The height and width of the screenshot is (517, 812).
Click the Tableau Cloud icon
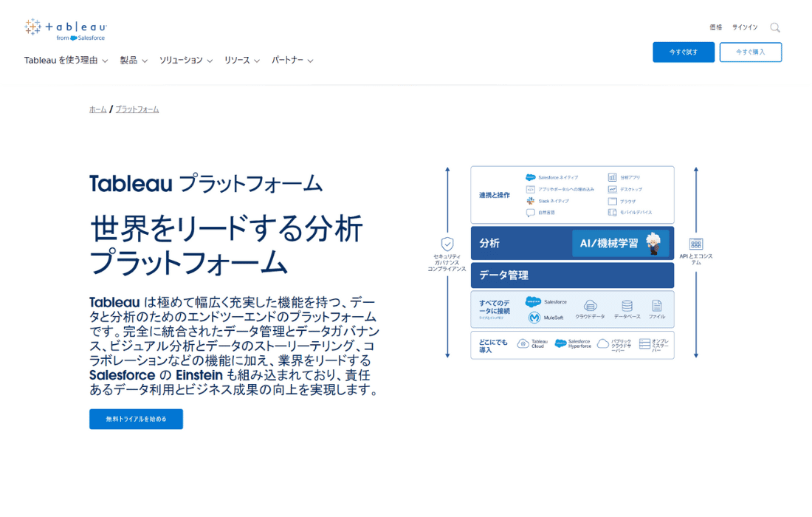[523, 344]
